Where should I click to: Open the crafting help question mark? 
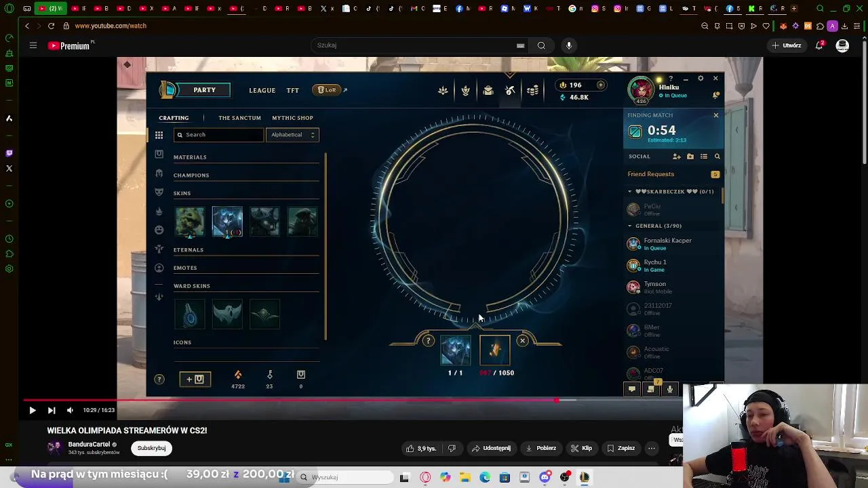coord(159,380)
